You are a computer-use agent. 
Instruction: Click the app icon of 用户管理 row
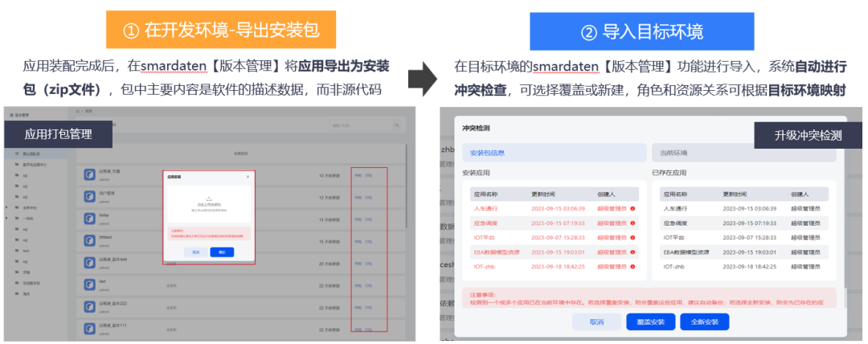pyautogui.click(x=90, y=196)
